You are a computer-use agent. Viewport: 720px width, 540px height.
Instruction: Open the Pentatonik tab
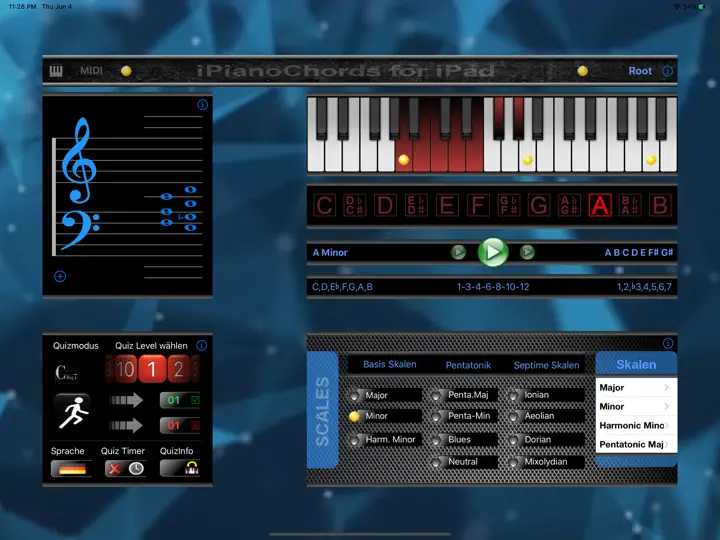(468, 365)
